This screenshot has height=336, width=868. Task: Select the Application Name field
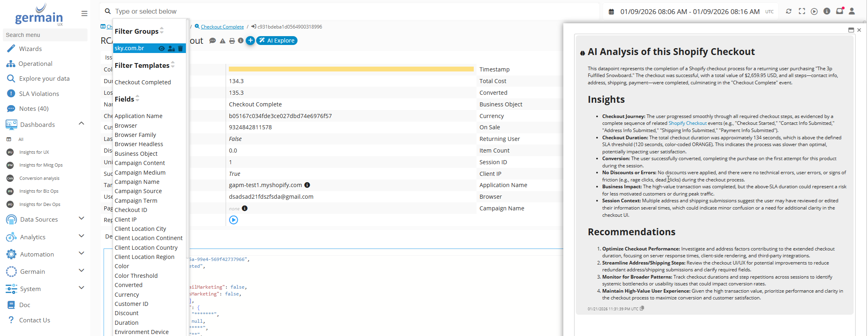point(139,116)
